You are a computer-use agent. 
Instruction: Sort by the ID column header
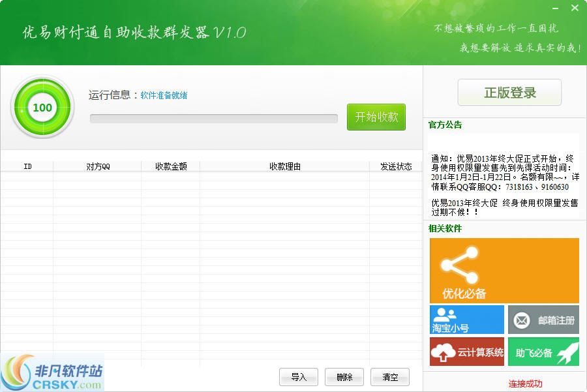coord(27,166)
